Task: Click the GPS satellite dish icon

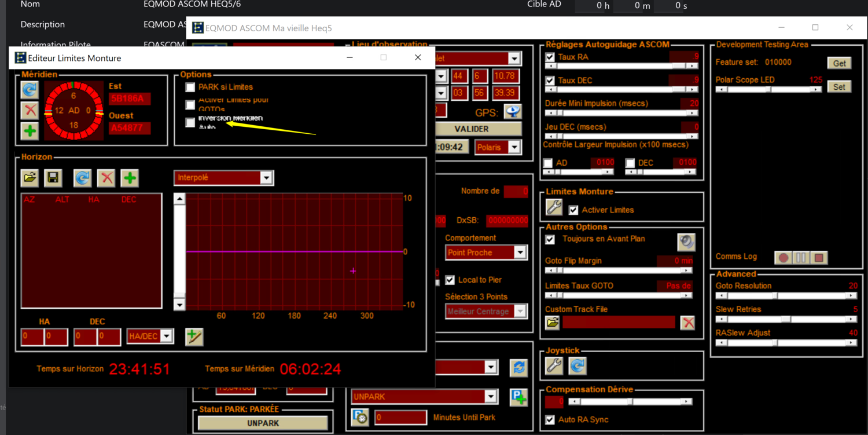Action: coord(513,112)
